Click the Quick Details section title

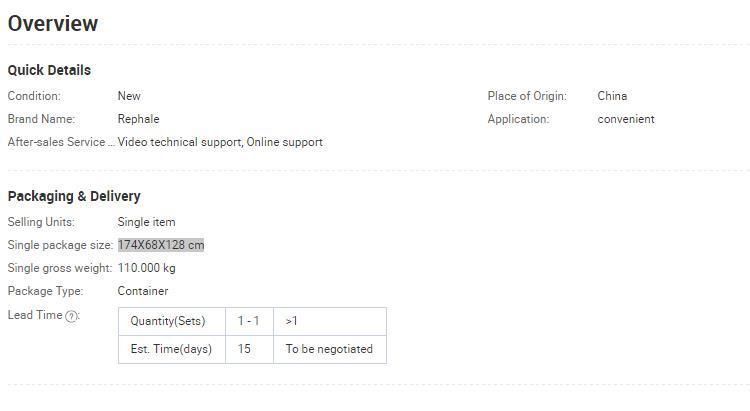(49, 70)
